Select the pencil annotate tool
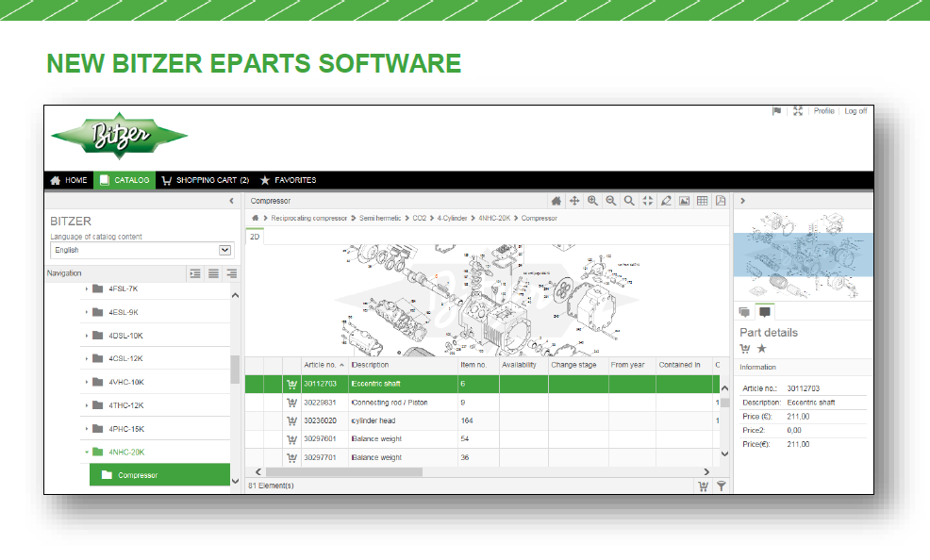930x560 pixels. tap(666, 201)
